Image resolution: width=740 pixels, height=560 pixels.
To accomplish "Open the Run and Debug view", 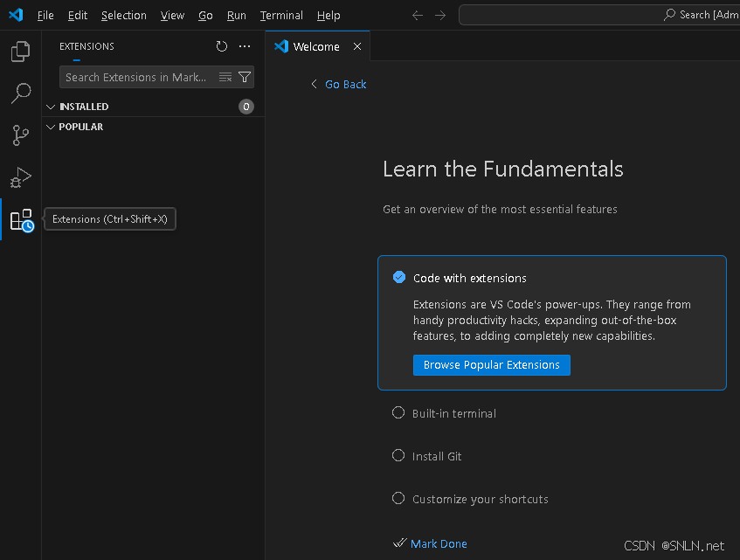I will [20, 177].
